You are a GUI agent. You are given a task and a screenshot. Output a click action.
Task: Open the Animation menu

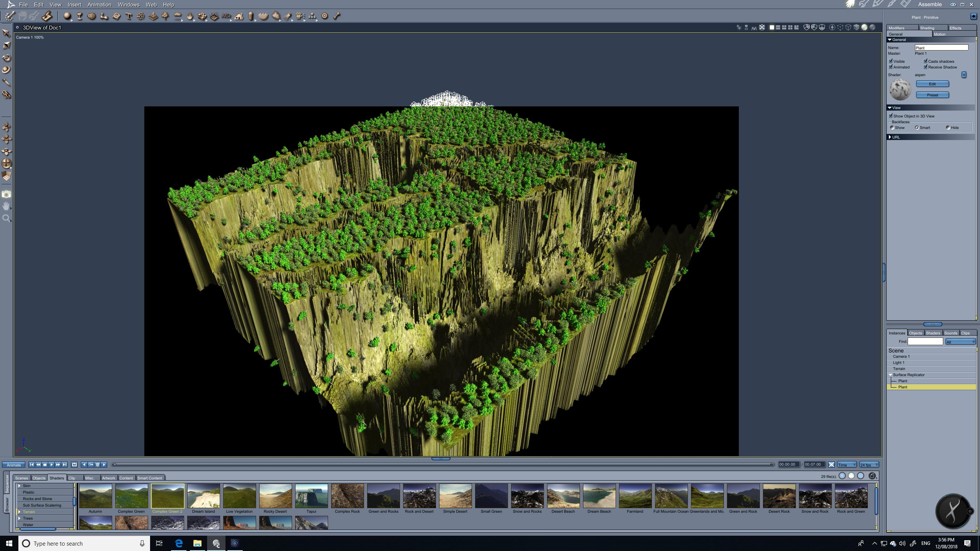(x=99, y=5)
